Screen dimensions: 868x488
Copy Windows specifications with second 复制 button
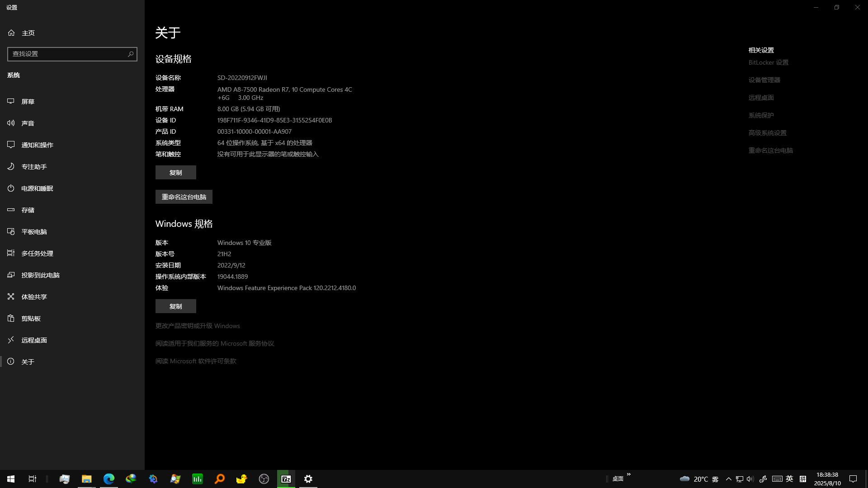coord(176,306)
